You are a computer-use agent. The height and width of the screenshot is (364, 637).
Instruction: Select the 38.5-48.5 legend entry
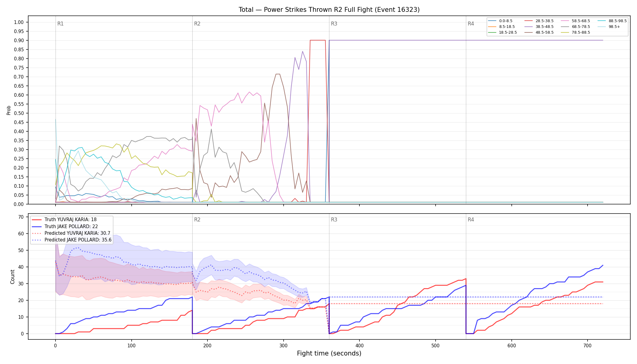pyautogui.click(x=539, y=27)
